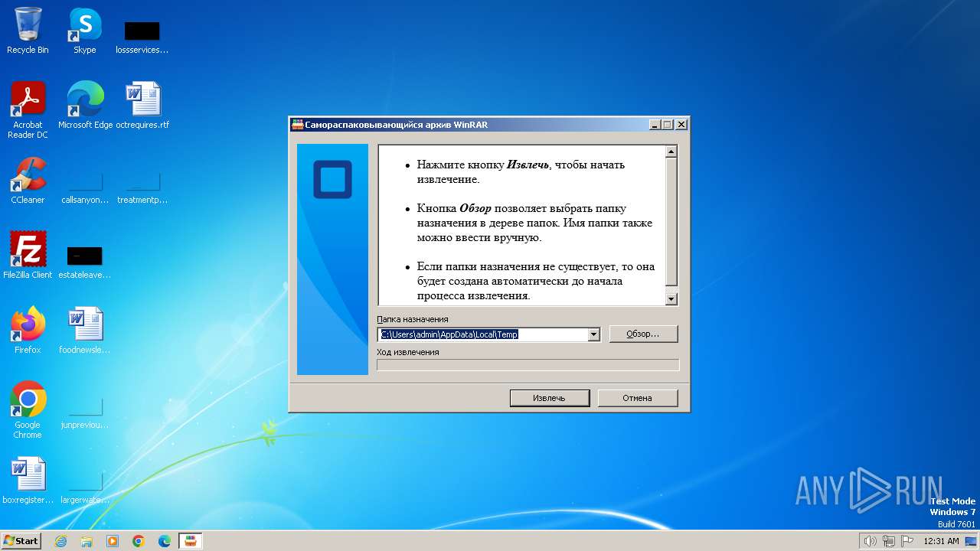
Task: Click the instructions scrollbar down arrow
Action: click(671, 299)
